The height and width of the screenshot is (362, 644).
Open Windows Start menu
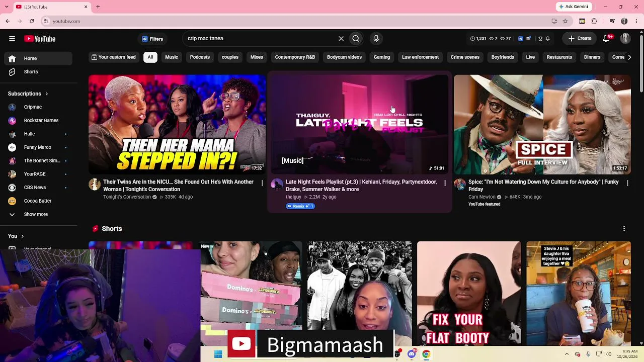click(218, 354)
